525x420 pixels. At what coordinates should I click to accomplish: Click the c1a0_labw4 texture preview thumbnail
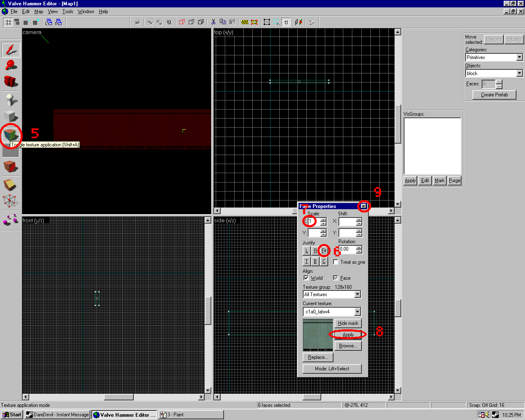[x=318, y=335]
